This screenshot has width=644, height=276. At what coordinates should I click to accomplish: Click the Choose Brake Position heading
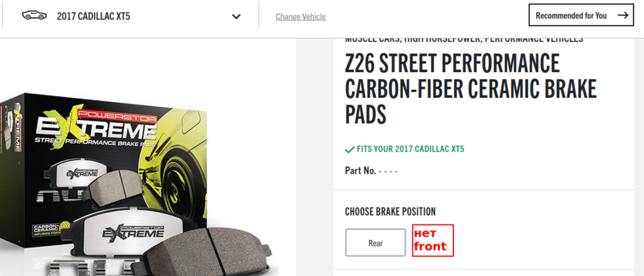[x=390, y=212]
